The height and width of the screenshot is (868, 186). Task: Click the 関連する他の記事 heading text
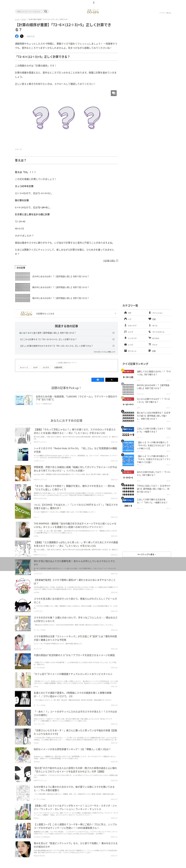click(x=66, y=326)
